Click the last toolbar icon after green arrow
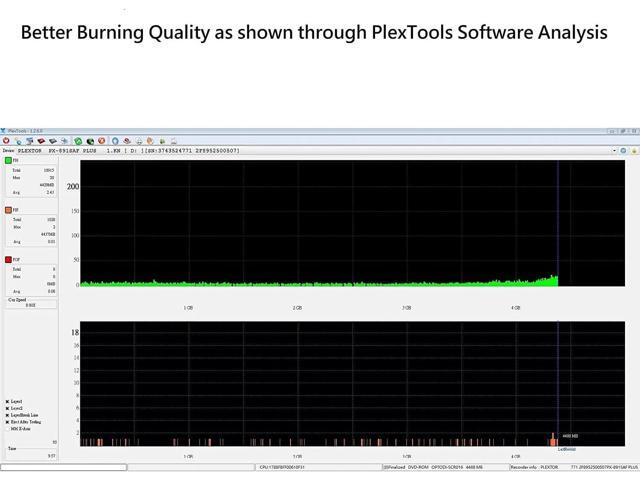This screenshot has width=640, height=480. point(174,141)
